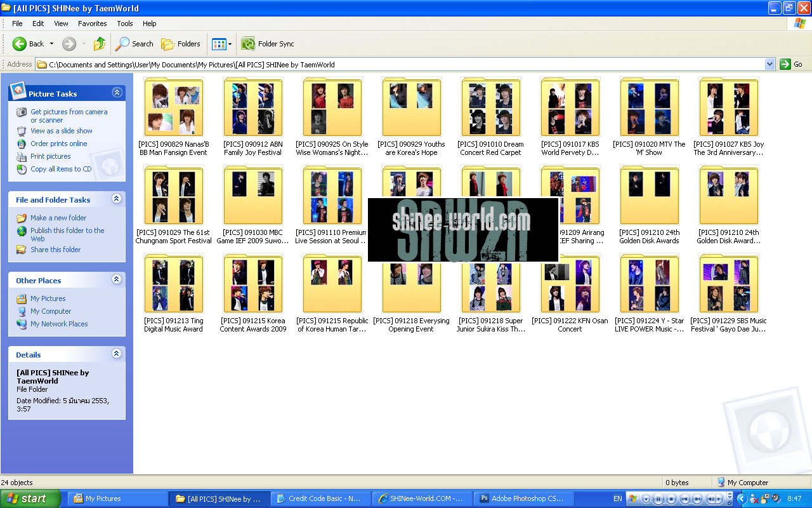Viewport: 812px width, 508px height.
Task: Select the 091030 MBC Game IEF 2009 folder
Action: pyautogui.click(x=252, y=206)
